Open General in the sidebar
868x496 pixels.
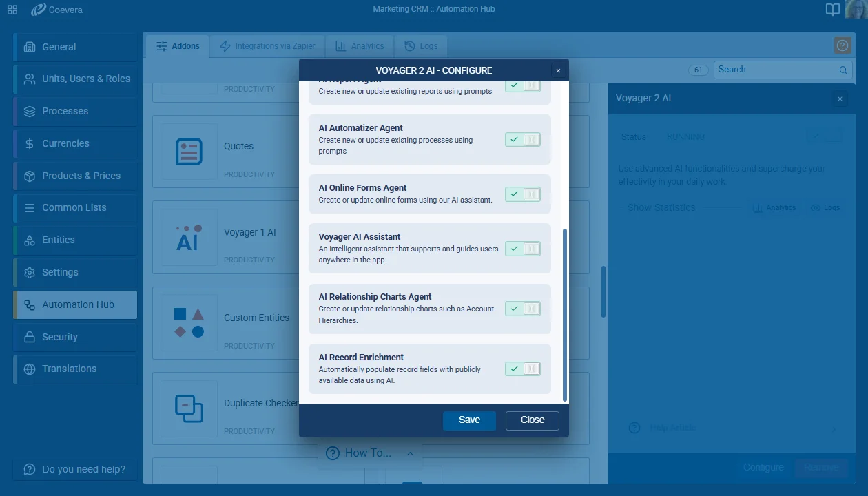click(75, 47)
